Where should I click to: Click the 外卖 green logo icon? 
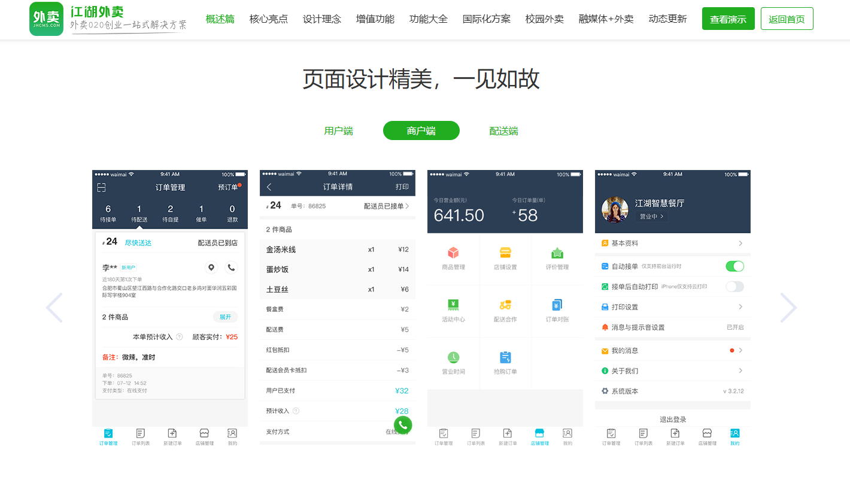(x=46, y=19)
